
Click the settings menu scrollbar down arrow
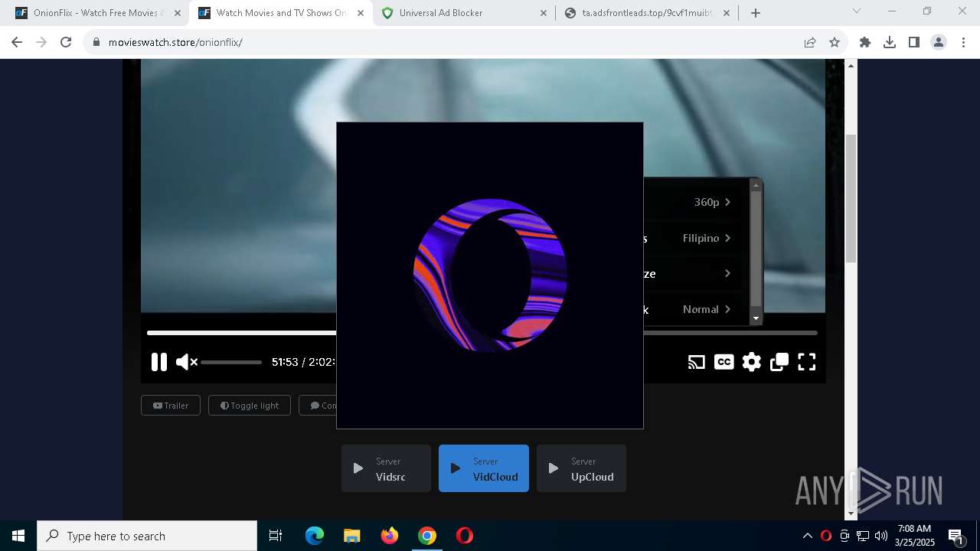click(x=756, y=318)
